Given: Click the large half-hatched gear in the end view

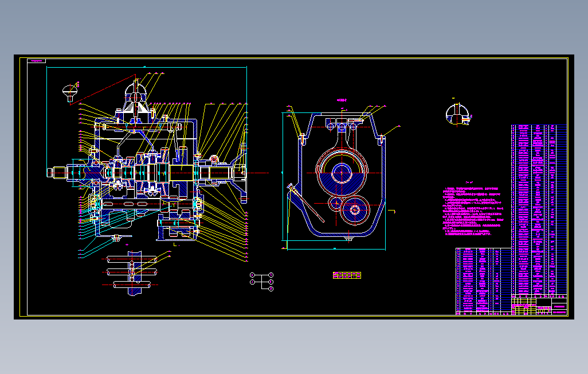Looking at the screenshot, I should (x=342, y=173).
